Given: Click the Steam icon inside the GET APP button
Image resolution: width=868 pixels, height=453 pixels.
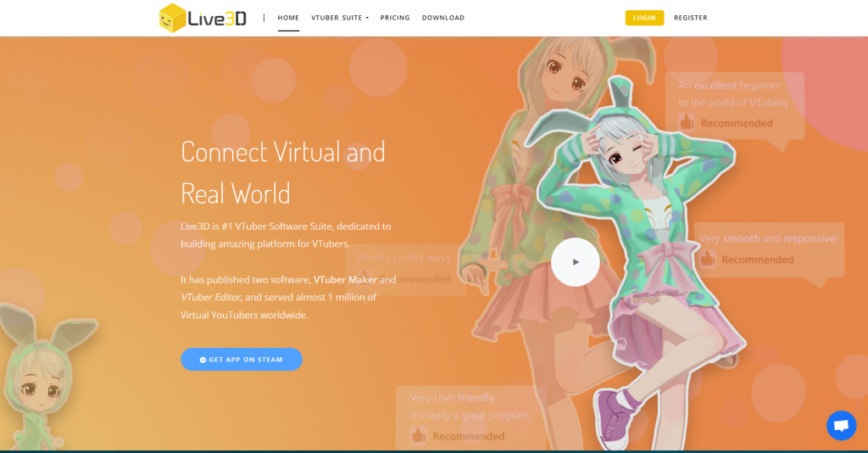Looking at the screenshot, I should click(x=203, y=360).
